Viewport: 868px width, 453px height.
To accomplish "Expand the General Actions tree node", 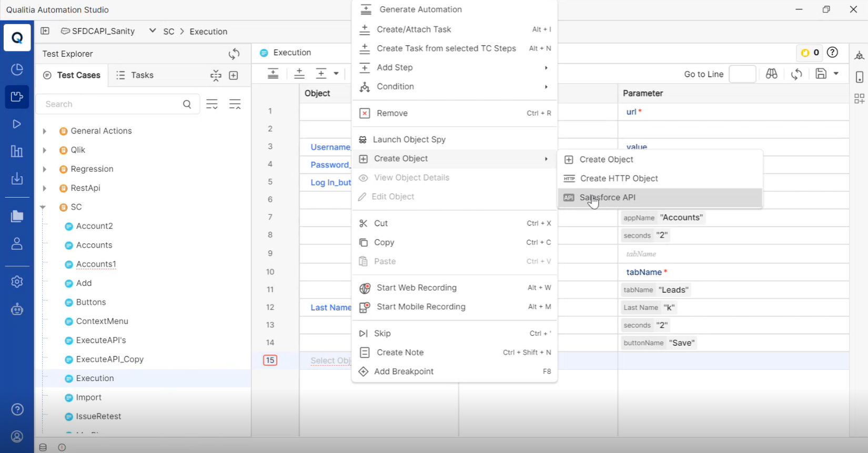I will click(44, 131).
